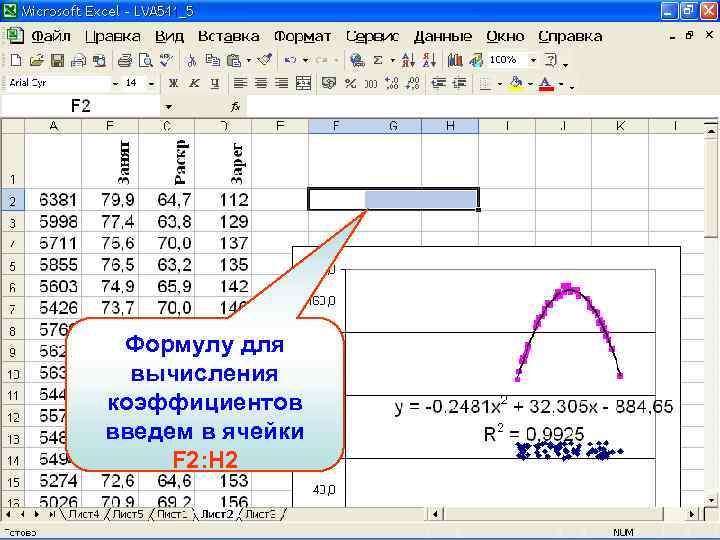This screenshot has height=540, width=720.
Task: Open the zoom 100% dropdown
Action: pos(533,60)
